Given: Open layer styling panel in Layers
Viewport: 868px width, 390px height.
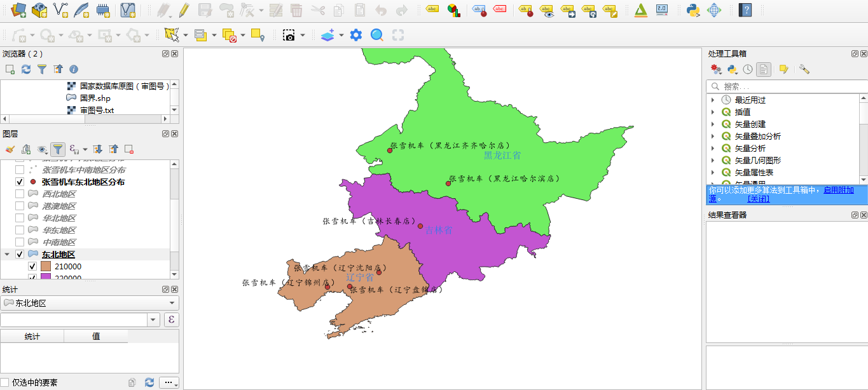Looking at the screenshot, I should click(10, 149).
